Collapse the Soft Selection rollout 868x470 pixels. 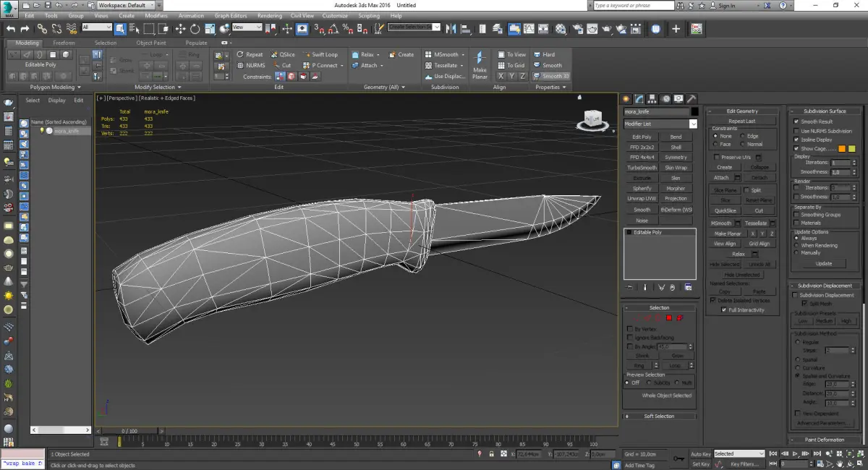point(660,416)
